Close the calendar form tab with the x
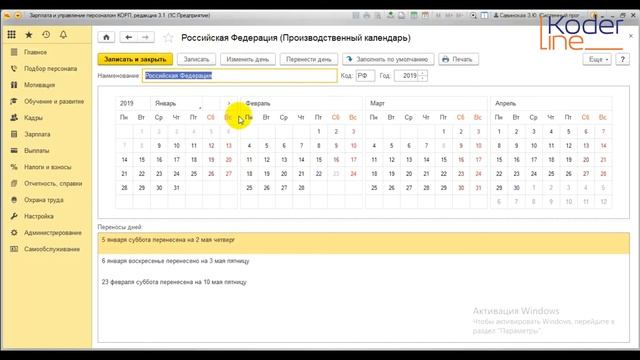The width and height of the screenshot is (640, 360). coord(631,36)
